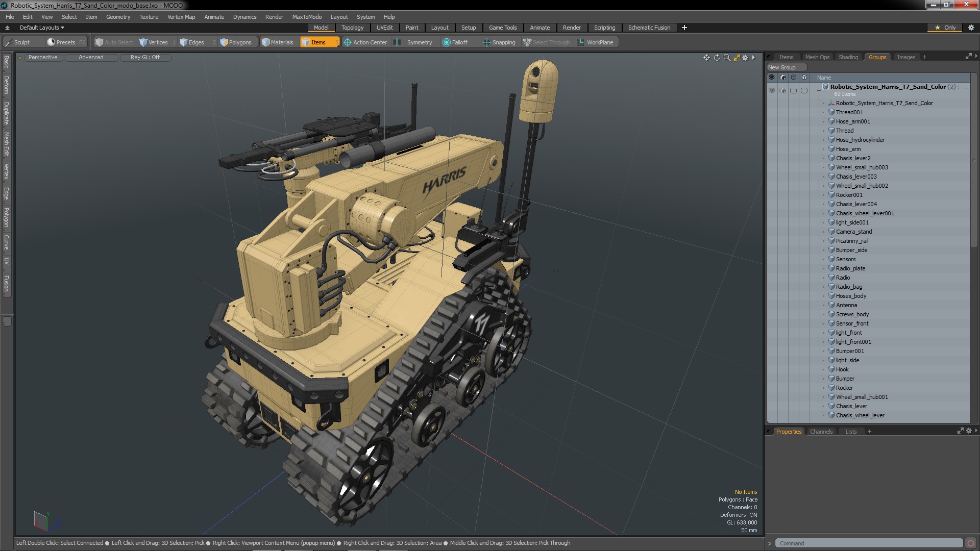Click the render camera column header icon
Viewport: 980px width, 551px height.
(x=782, y=78)
